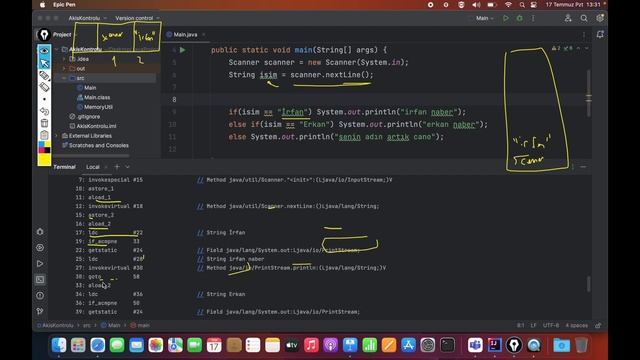Viewport: 640px width, 360px height.
Task: Close the Main.java tab
Action: coord(204,35)
